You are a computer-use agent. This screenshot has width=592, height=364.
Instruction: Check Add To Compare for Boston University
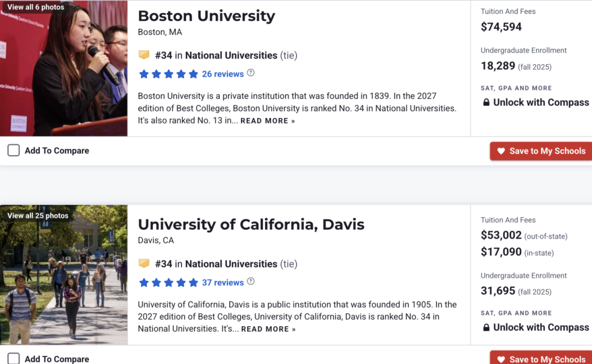[14, 150]
